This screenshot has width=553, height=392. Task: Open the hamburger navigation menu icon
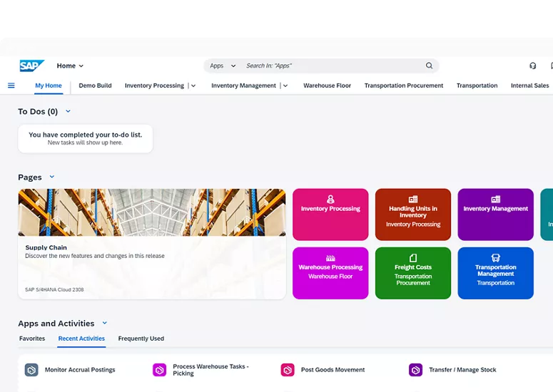point(11,86)
